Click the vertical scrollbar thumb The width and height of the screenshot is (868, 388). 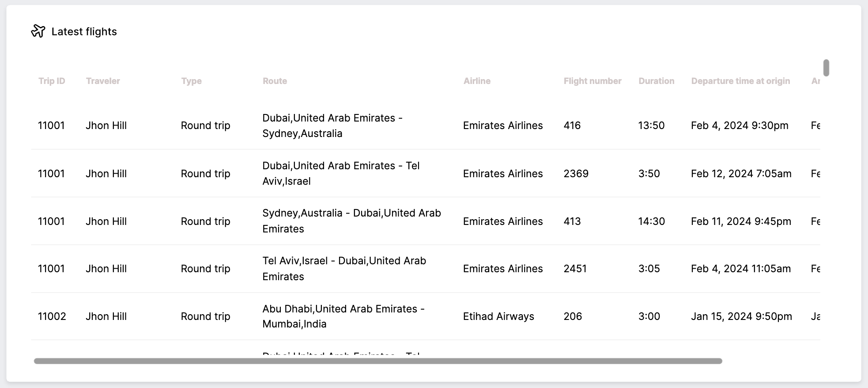coord(826,68)
